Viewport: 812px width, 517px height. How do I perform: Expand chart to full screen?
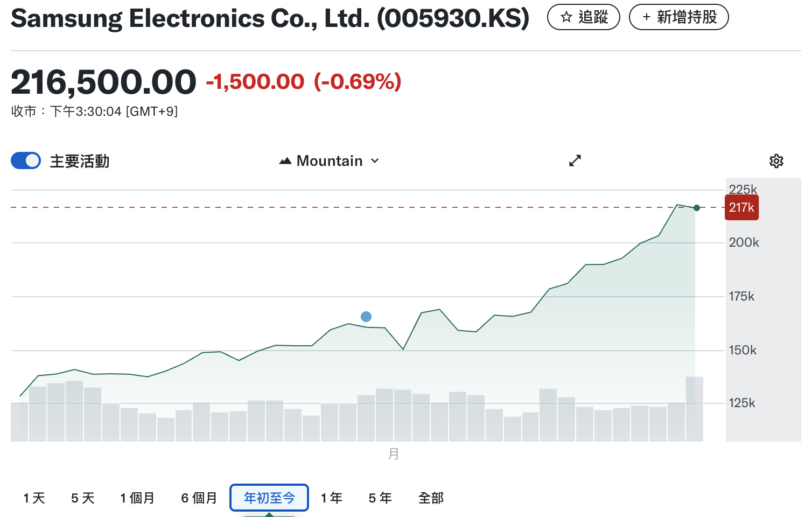coord(575,160)
